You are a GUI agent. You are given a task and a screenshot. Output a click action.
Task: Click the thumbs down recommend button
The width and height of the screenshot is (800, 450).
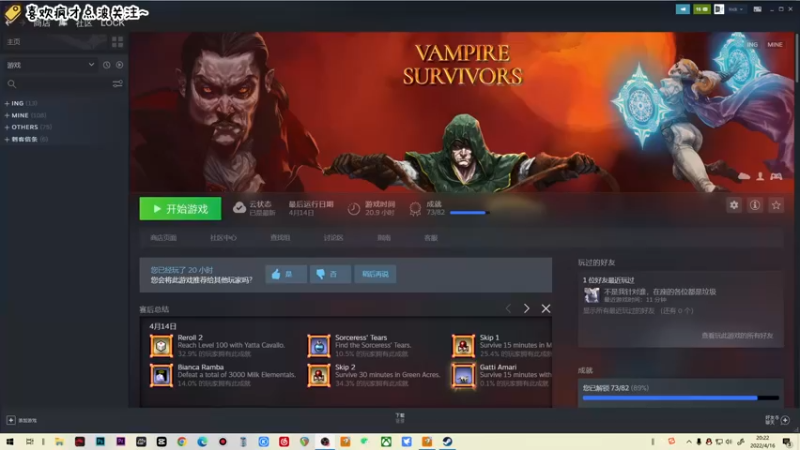tap(330, 274)
